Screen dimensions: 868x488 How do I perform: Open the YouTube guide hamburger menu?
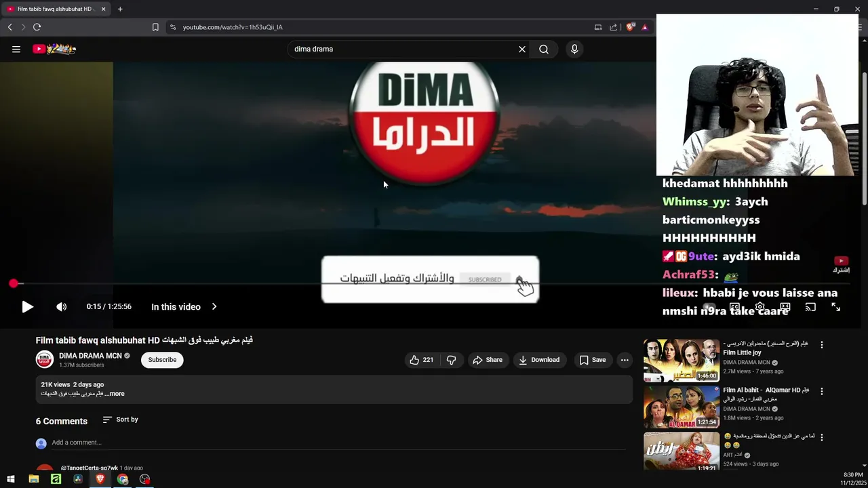coord(16,49)
